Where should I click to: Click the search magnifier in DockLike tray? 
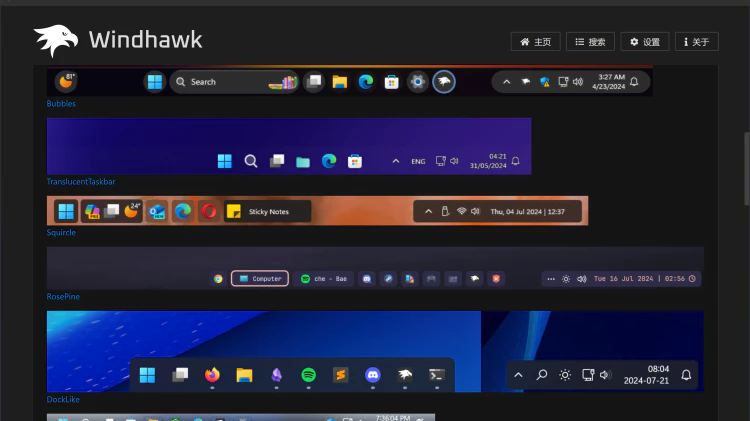pos(541,375)
